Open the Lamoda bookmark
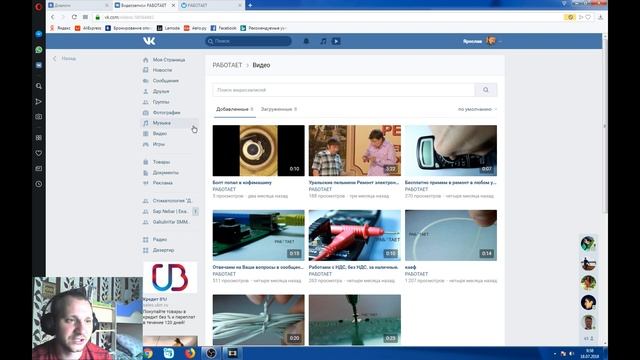The width and height of the screenshot is (640, 360). (169, 28)
